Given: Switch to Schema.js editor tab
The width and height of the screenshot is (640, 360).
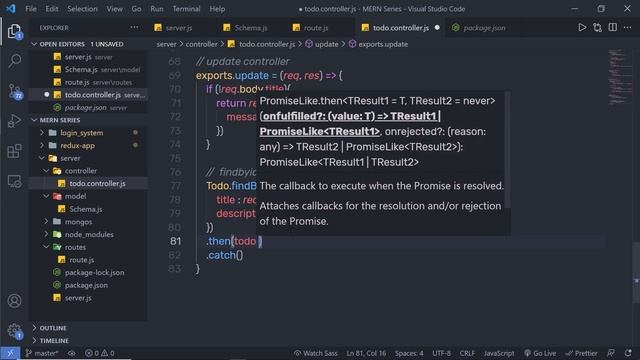Looking at the screenshot, I should [251, 28].
